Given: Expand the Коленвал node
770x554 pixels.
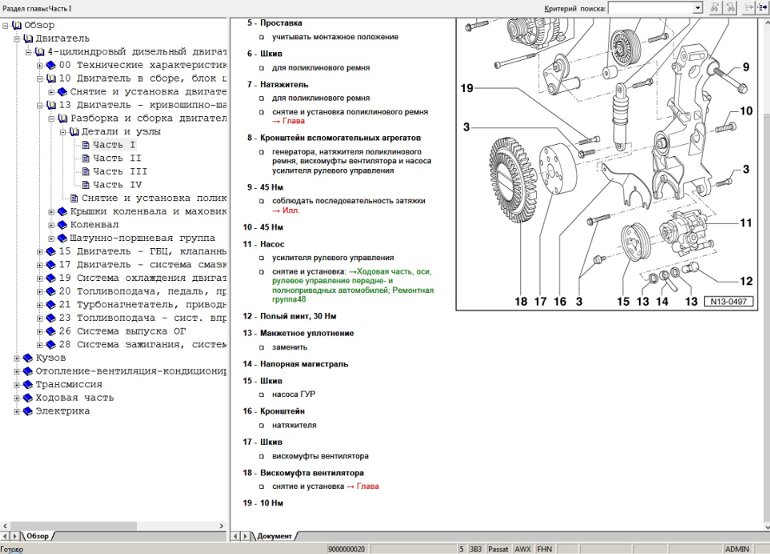Looking at the screenshot, I should click(52, 225).
